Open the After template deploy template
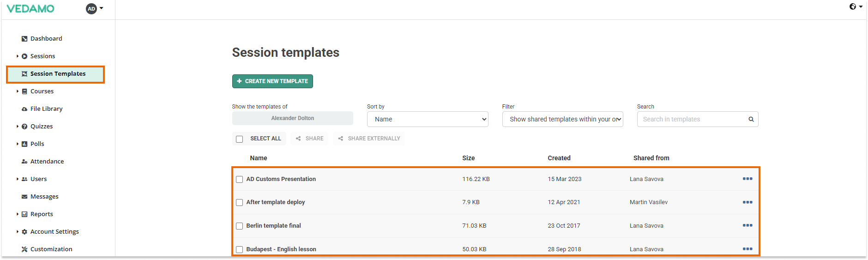868x260 pixels. pos(276,202)
